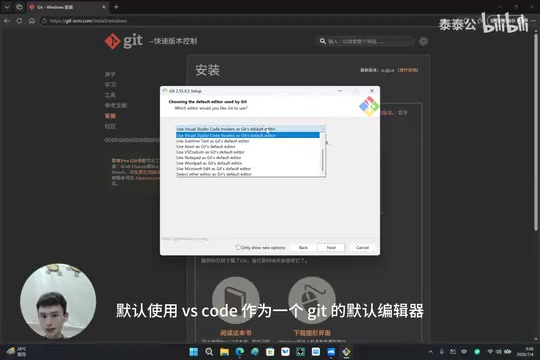Click the webcam video thumbnail
540x360 pixels.
click(58, 301)
